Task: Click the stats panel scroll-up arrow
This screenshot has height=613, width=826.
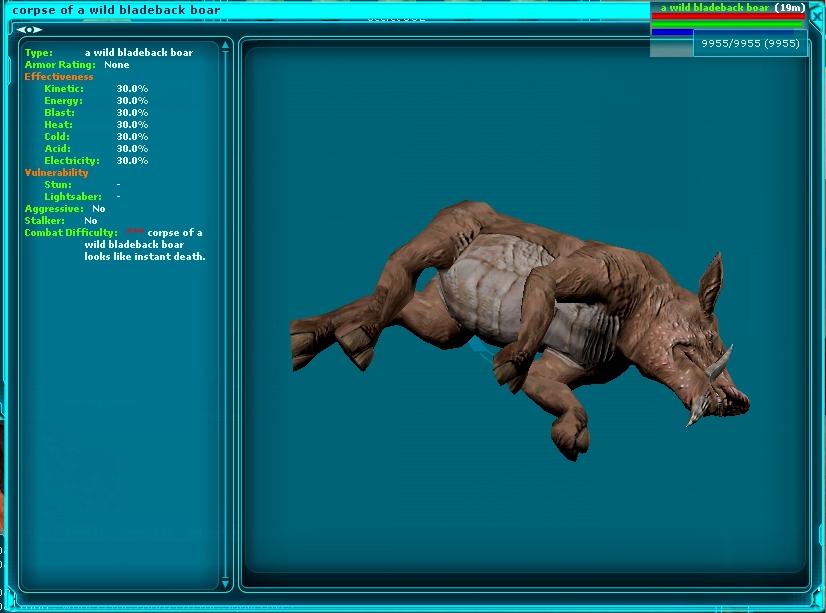Action: coord(225,46)
